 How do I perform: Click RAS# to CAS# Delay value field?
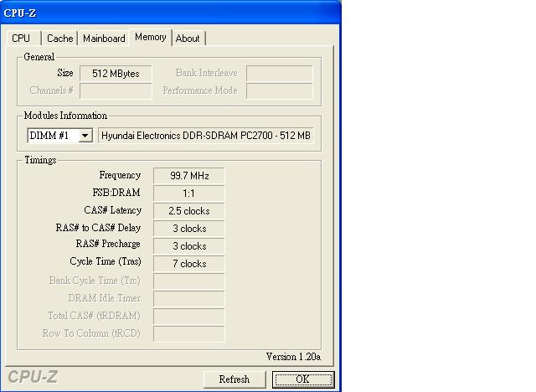click(189, 229)
